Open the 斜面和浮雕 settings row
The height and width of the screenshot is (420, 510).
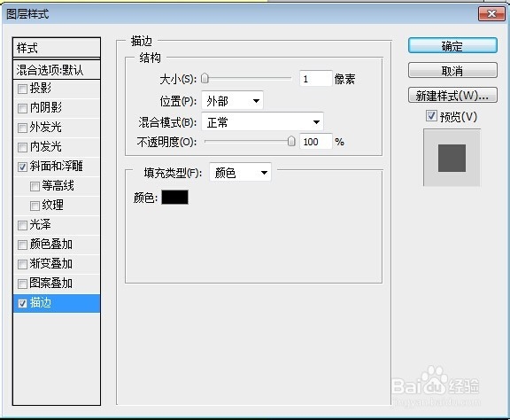[x=57, y=167]
